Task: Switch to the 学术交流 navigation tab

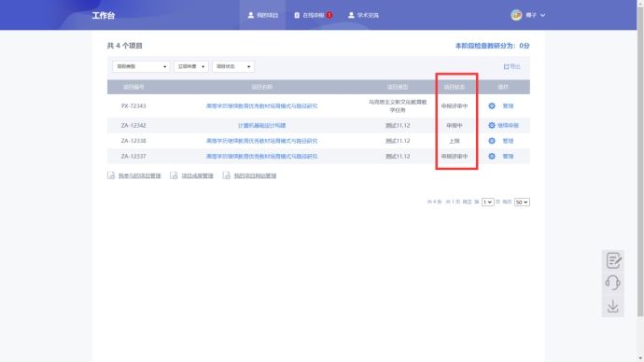Action: click(x=363, y=15)
